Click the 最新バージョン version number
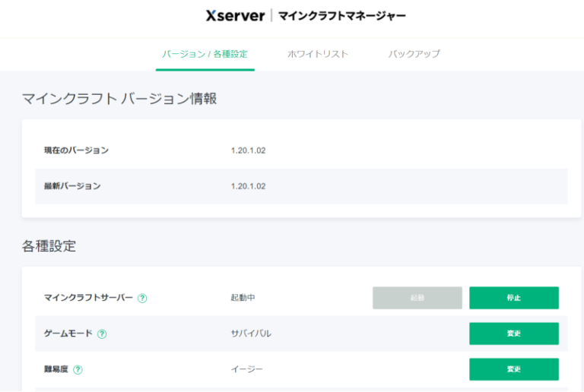 [248, 186]
